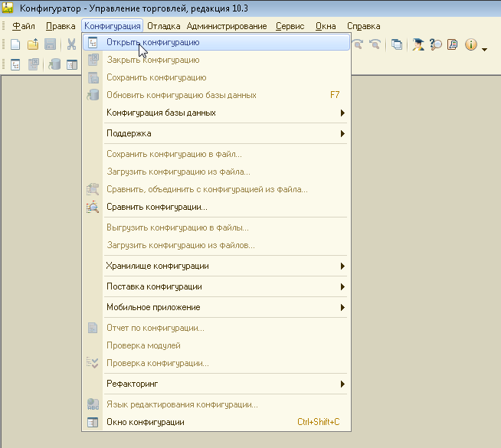501x448 pixels.
Task: Expand the Поддержка submenu
Action: (216, 133)
